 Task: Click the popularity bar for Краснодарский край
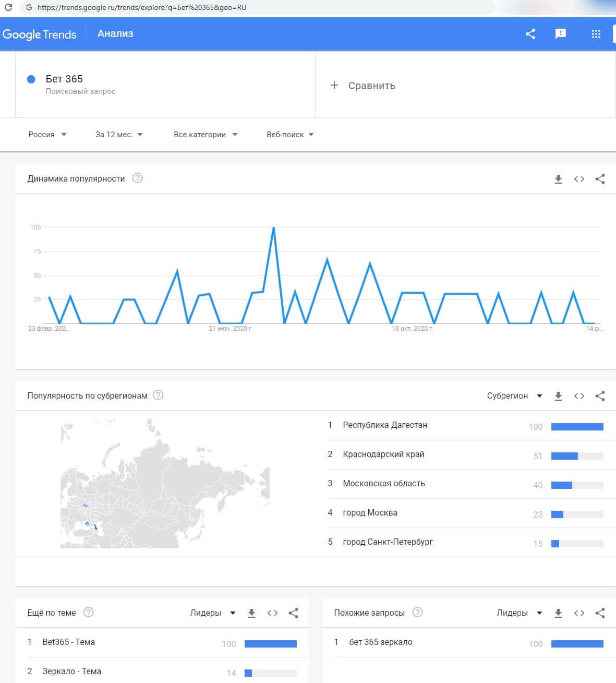tap(577, 456)
